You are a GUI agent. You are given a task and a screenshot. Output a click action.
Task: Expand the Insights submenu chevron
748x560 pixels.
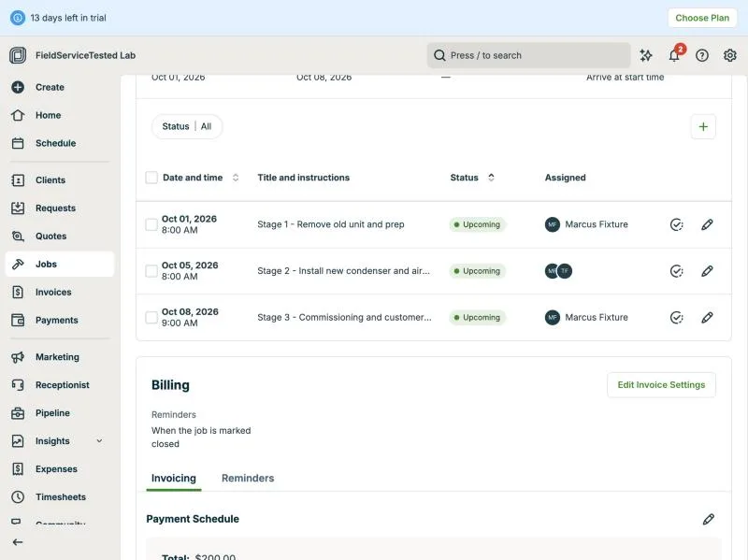(99, 440)
